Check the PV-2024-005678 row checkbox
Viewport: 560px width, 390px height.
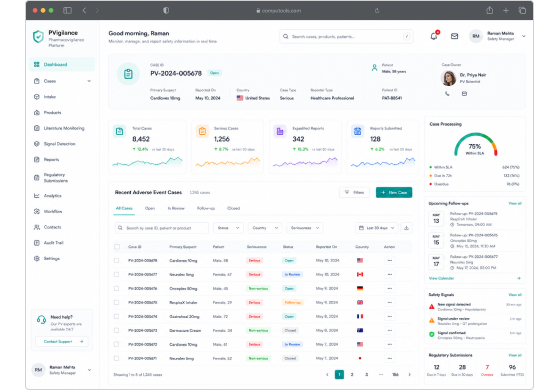click(116, 261)
